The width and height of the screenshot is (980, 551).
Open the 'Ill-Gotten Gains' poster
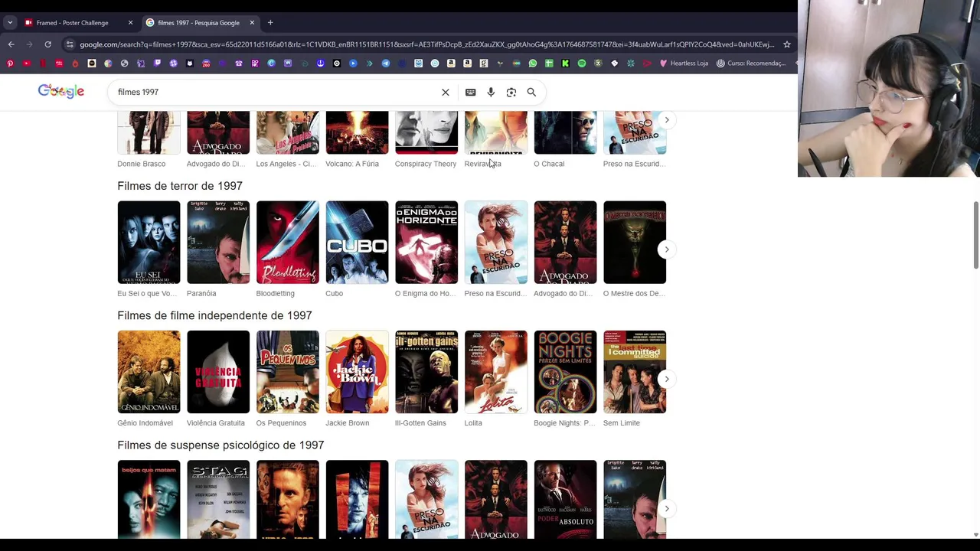coord(426,372)
